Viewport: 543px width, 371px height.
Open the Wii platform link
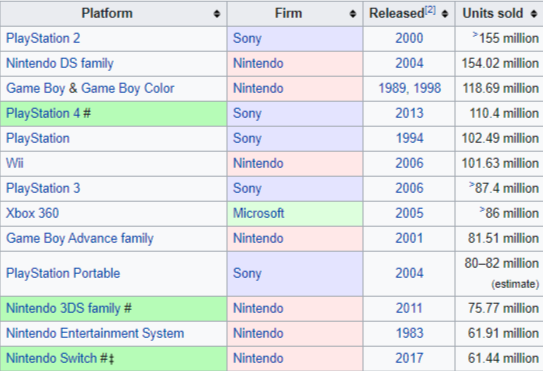[x=15, y=163]
